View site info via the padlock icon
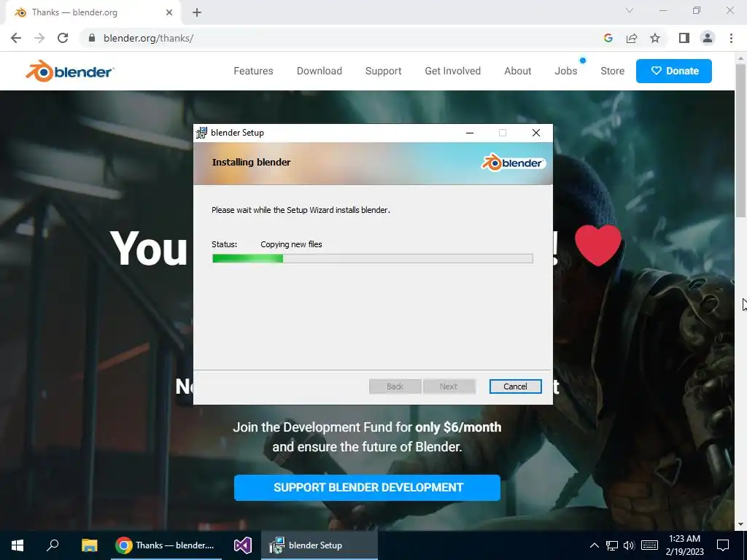Screen dimensions: 747x560 [92, 38]
